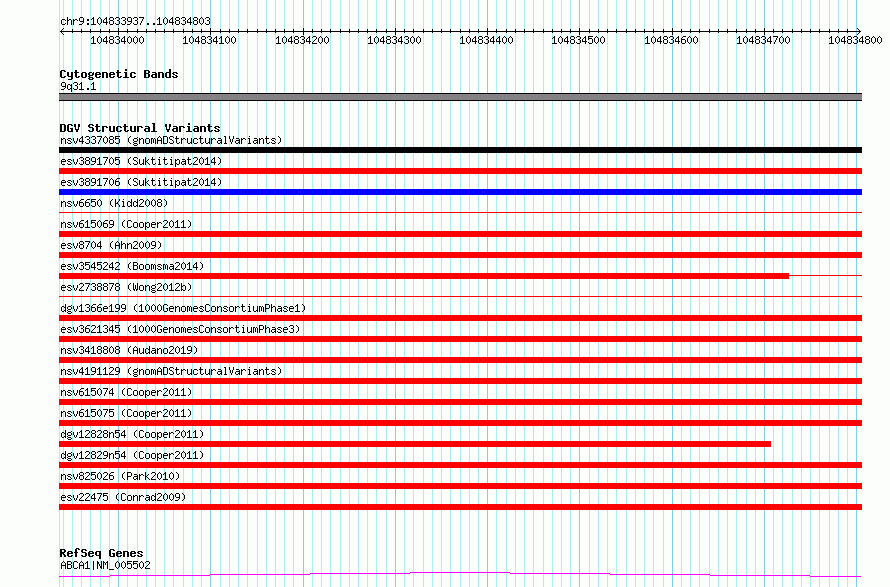Viewport: 890px width, 587px height.
Task: Open esv3621345 (1000GenomesConsortiumPhase3) label
Action: click(x=180, y=329)
